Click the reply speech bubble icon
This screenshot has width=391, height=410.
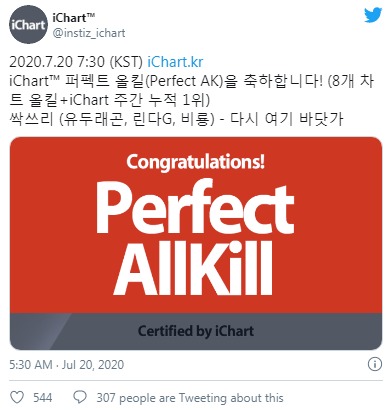tap(80, 397)
